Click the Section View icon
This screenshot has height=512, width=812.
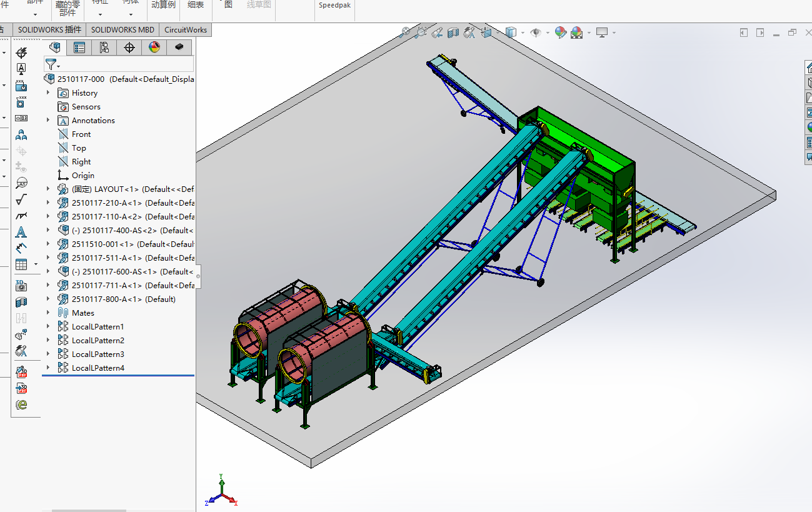click(x=453, y=33)
